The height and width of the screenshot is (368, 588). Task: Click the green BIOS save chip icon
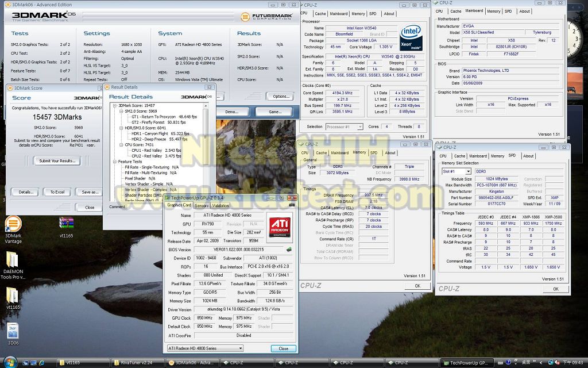[289, 250]
